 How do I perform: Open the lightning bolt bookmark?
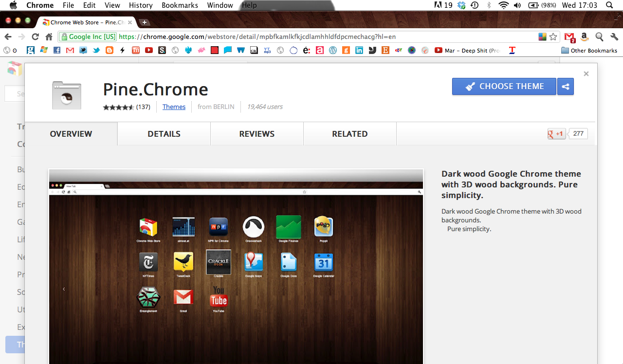[123, 50]
